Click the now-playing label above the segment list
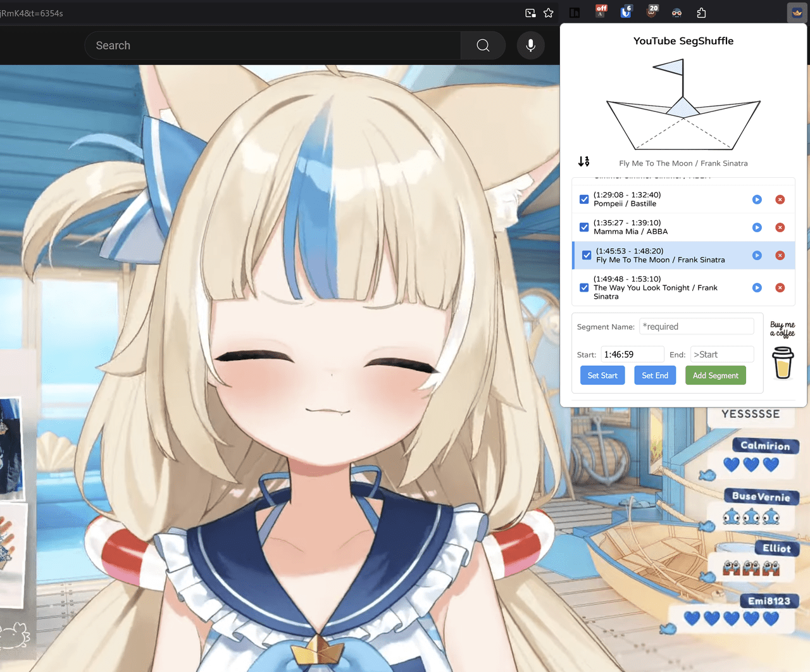Image resolution: width=810 pixels, height=672 pixels. pyautogui.click(x=683, y=163)
